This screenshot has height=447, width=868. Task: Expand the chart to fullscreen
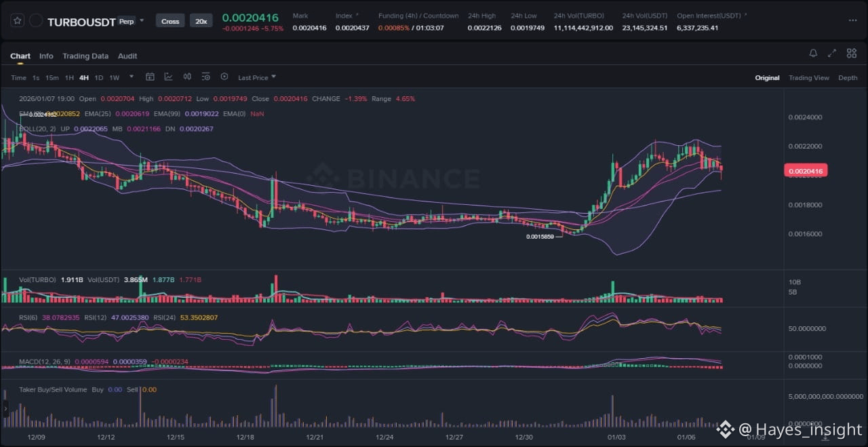[x=832, y=53]
